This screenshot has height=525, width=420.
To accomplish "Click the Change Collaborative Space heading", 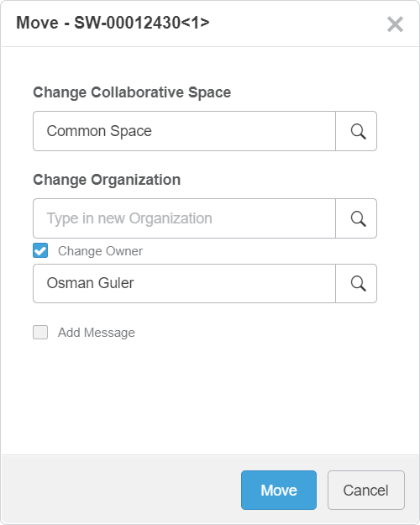I will 132,92.
